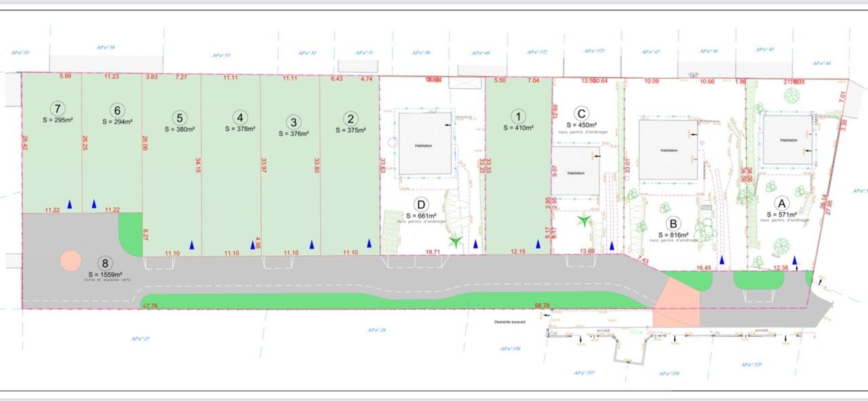868x401 pixels.
Task: Click the salmon circle in the turnaround
Action: pos(71,261)
